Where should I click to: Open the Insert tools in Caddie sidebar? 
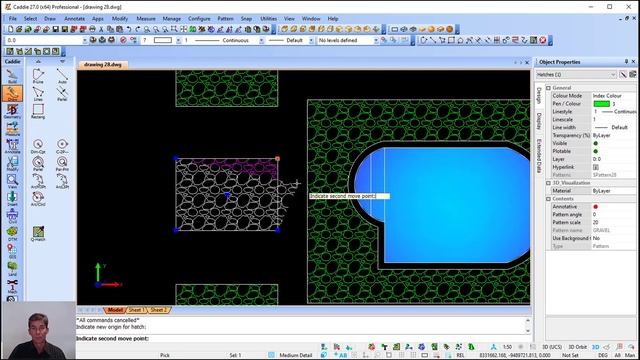pyautogui.click(x=12, y=198)
